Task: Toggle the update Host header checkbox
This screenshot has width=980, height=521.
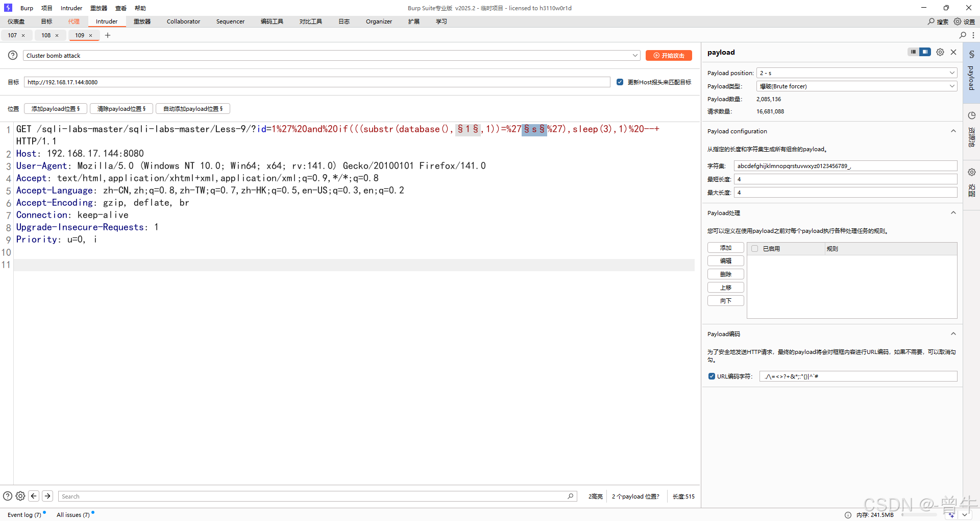Action: click(620, 82)
